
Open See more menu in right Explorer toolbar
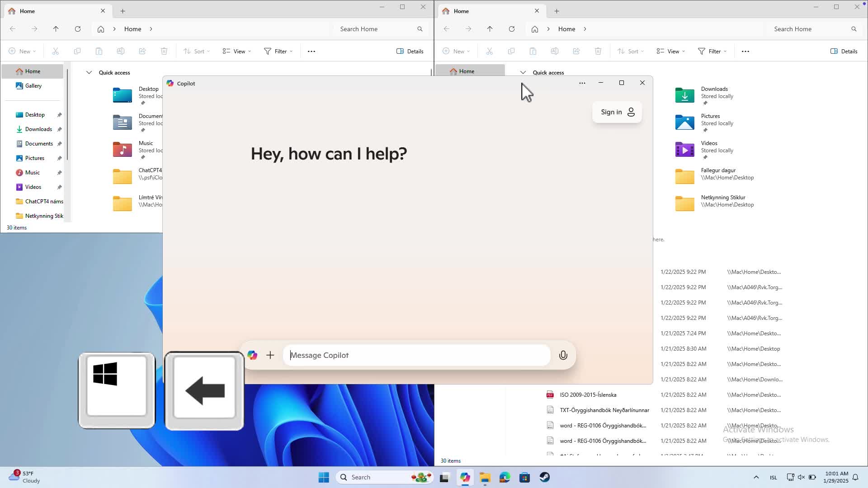tap(745, 52)
